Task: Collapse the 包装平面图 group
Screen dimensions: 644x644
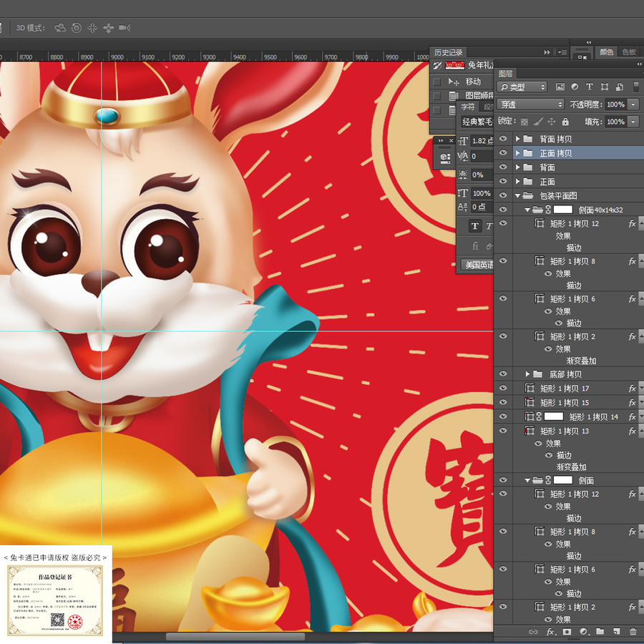Action: pyautogui.click(x=517, y=196)
